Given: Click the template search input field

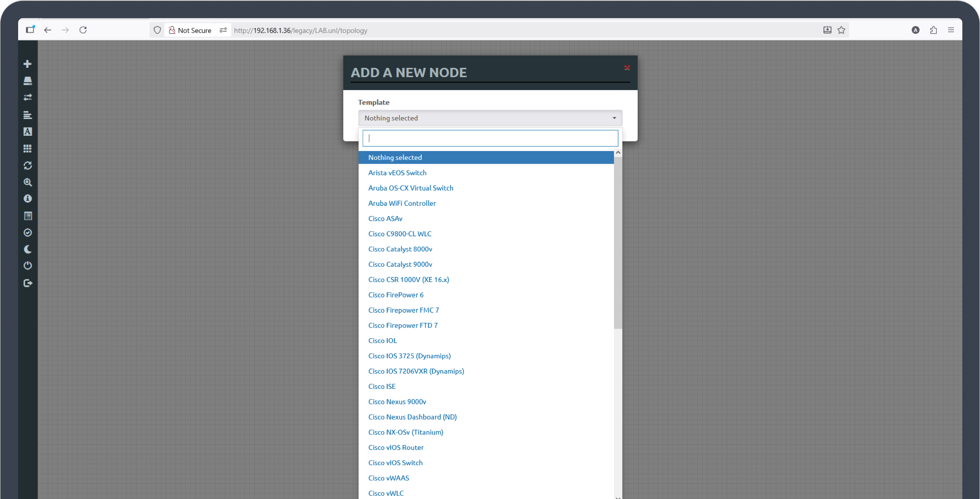Looking at the screenshot, I should click(490, 138).
